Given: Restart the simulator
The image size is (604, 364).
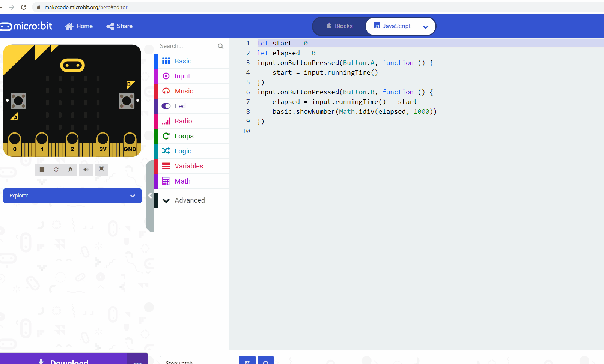Looking at the screenshot, I should tap(56, 170).
